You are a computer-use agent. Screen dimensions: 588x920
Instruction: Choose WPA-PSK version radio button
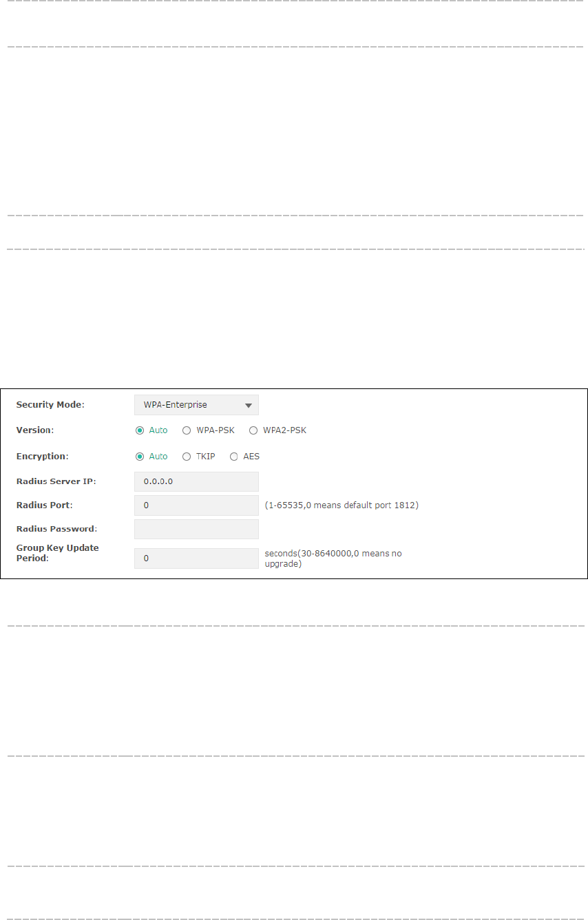(187, 430)
